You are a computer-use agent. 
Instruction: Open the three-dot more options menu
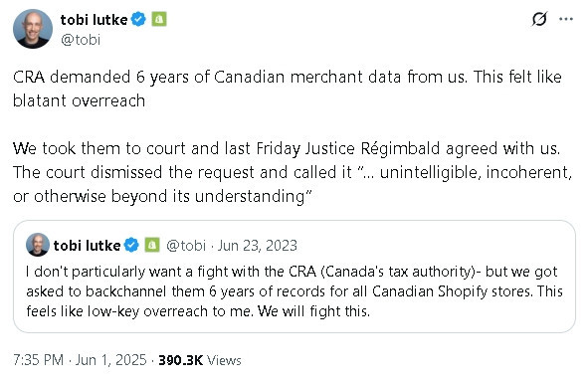coord(566,19)
